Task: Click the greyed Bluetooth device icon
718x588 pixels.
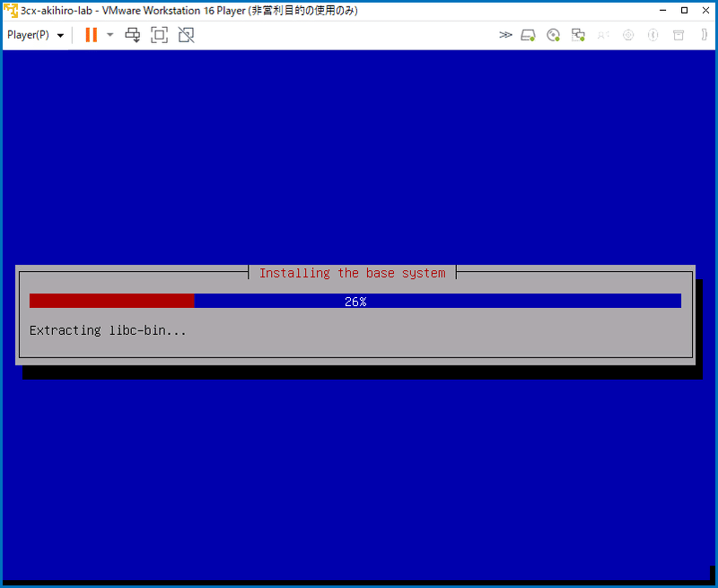Action: (x=653, y=35)
